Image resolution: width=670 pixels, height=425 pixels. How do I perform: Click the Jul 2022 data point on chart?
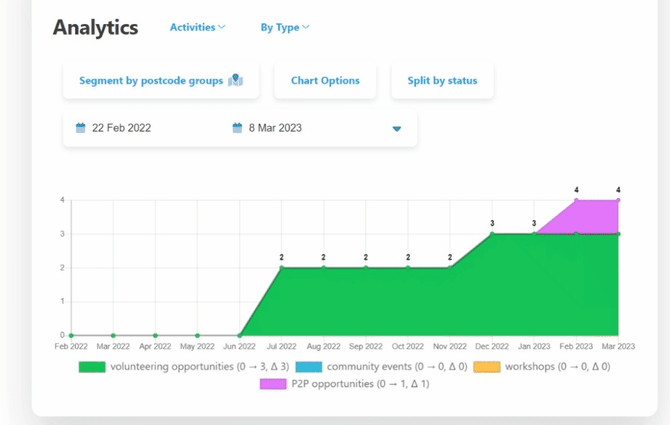coord(282,268)
